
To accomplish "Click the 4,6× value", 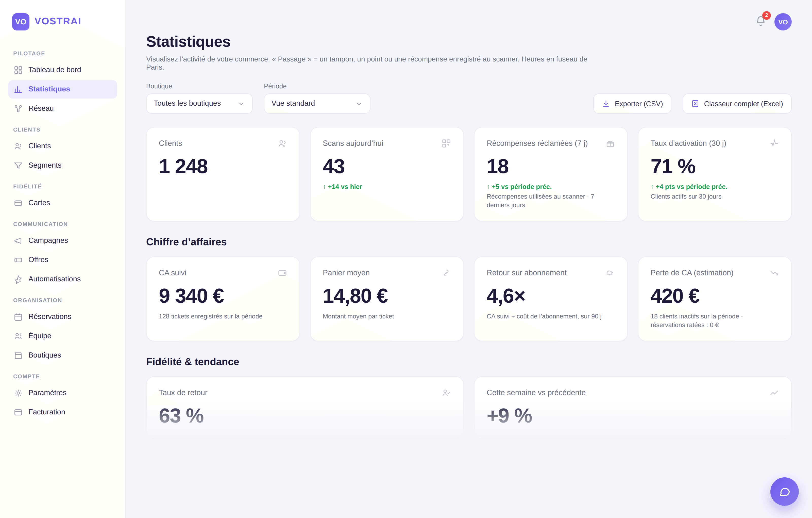I will [x=506, y=296].
